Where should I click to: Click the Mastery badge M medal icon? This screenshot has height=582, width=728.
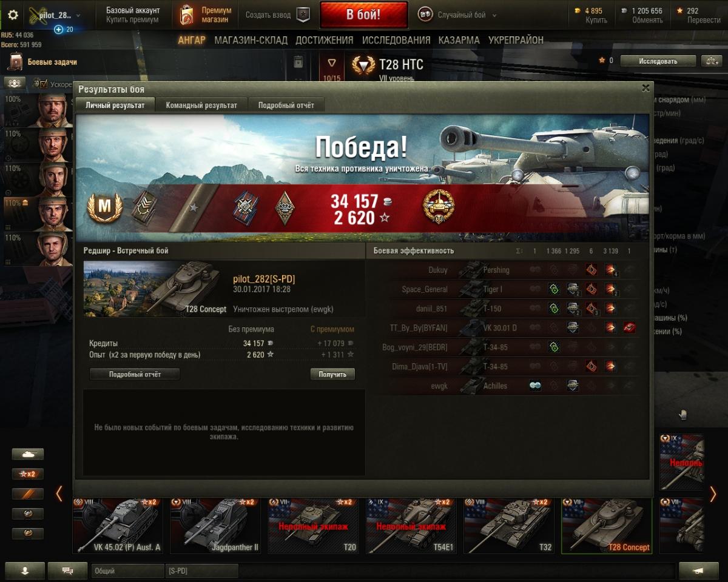coord(105,208)
